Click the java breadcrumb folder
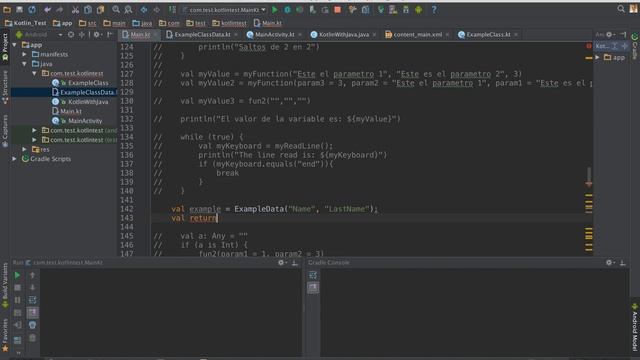Viewport: 640px width, 360px height. (x=142, y=23)
